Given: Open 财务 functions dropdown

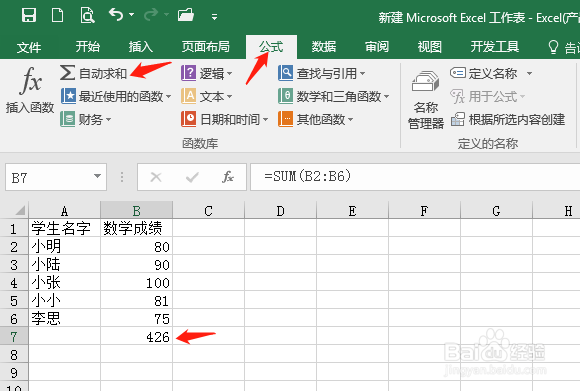Looking at the screenshot, I should 86,119.
